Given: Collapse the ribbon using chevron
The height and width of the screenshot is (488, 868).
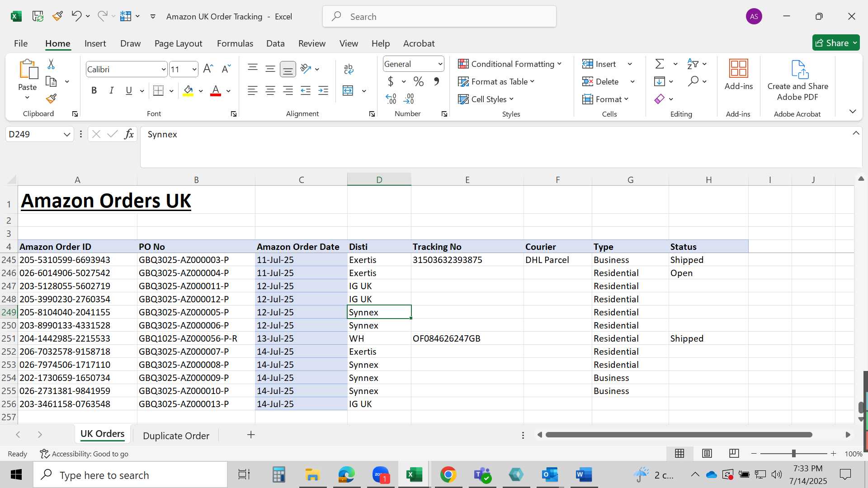Looking at the screenshot, I should coord(853,111).
